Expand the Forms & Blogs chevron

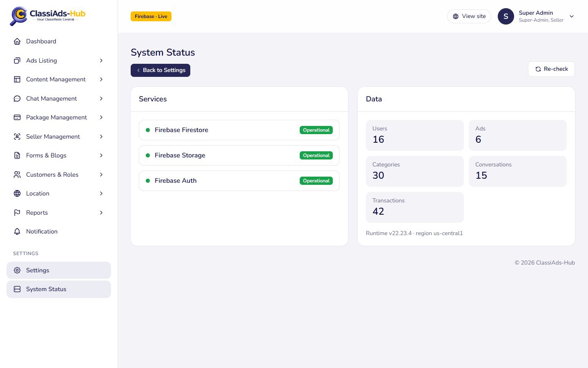point(101,155)
